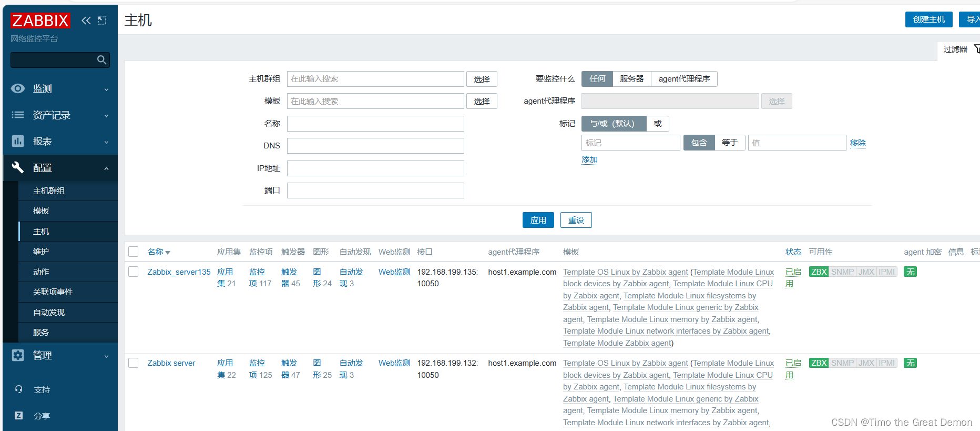Click the Z Share icon

point(19,416)
